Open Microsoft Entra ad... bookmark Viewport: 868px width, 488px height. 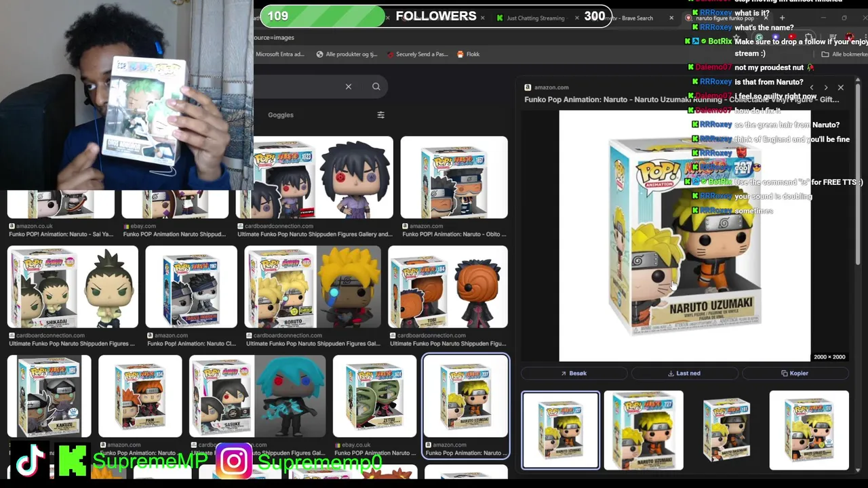279,54
